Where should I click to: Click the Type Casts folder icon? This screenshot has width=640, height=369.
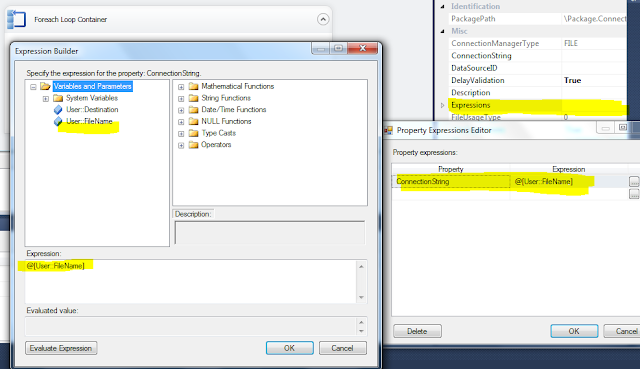pos(193,133)
